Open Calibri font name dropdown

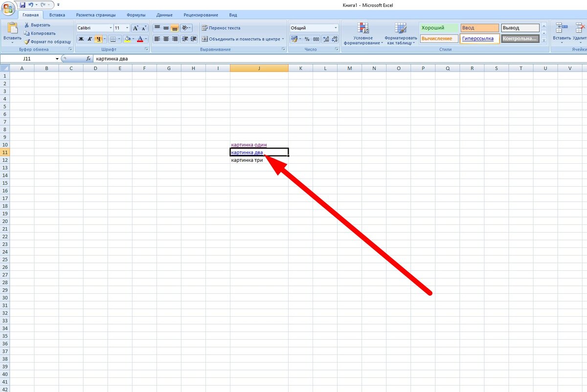pos(111,28)
